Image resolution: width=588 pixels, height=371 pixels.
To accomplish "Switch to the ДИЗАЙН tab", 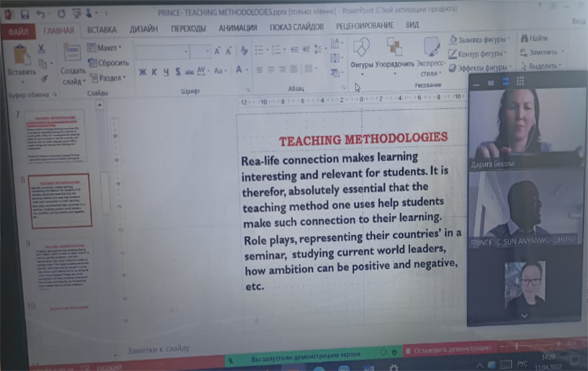I will click(143, 29).
